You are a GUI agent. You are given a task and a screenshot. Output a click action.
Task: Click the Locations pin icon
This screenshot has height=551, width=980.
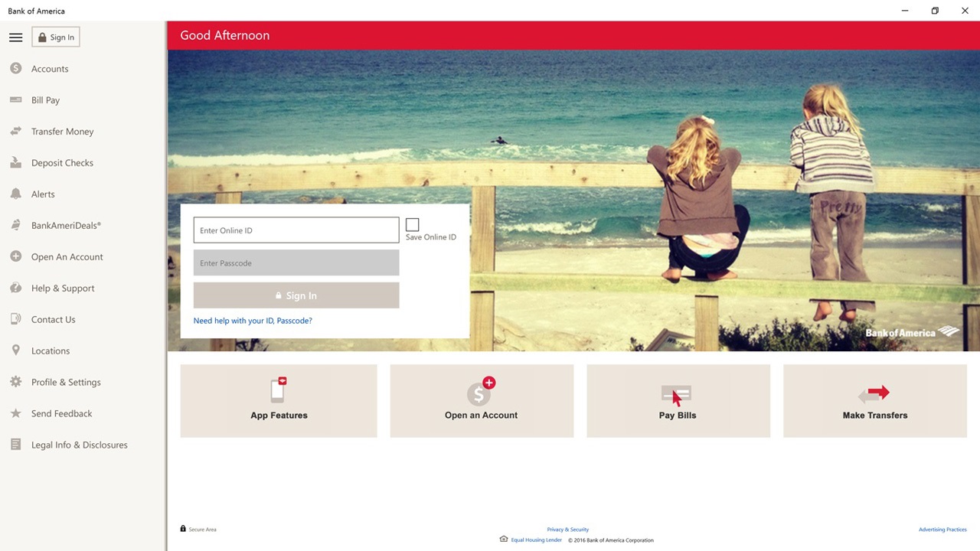(15, 350)
